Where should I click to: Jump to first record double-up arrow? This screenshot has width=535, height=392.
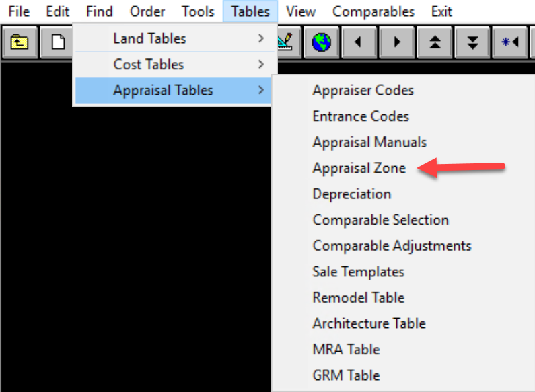click(434, 42)
